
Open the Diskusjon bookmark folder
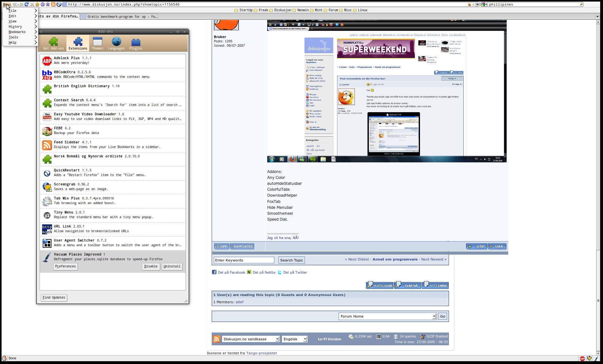[280, 10]
